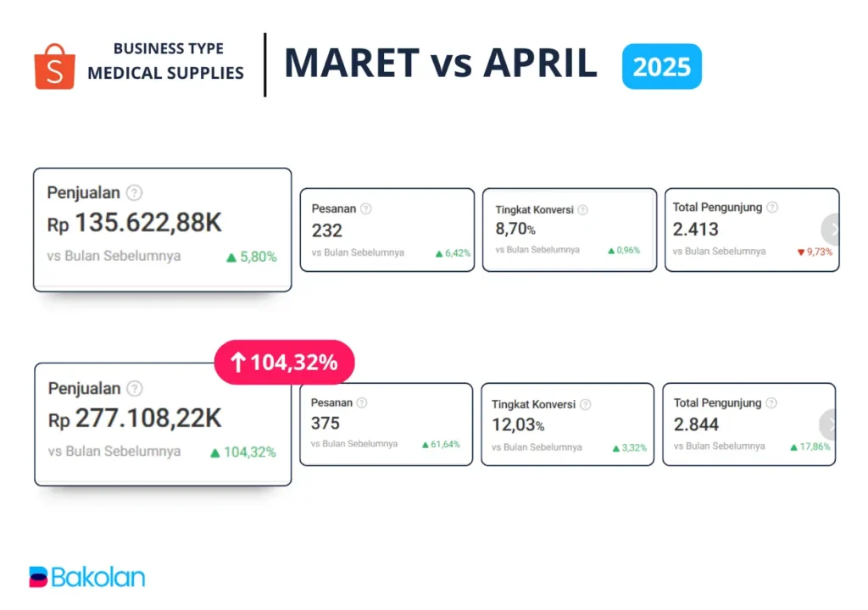Open the Rp 135.622,88K Penjualan card

[x=162, y=230]
